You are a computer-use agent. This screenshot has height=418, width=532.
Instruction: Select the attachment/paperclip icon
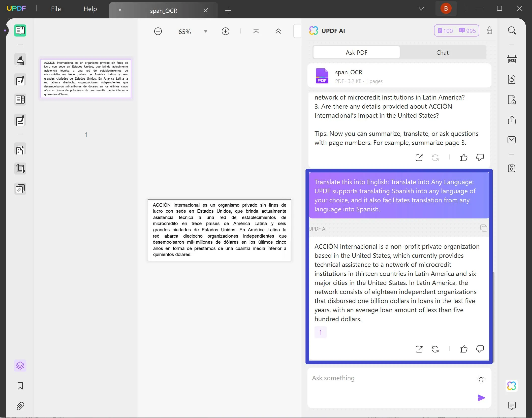pos(20,406)
